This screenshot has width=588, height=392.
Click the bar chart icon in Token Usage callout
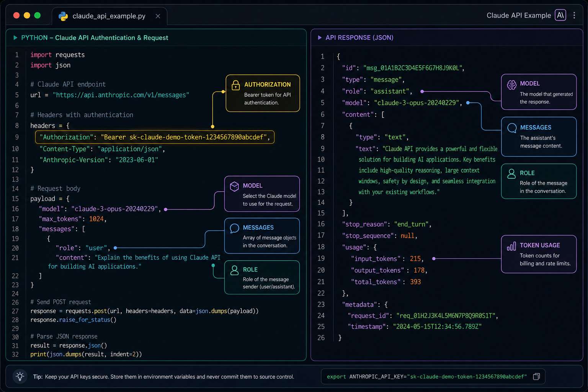511,246
